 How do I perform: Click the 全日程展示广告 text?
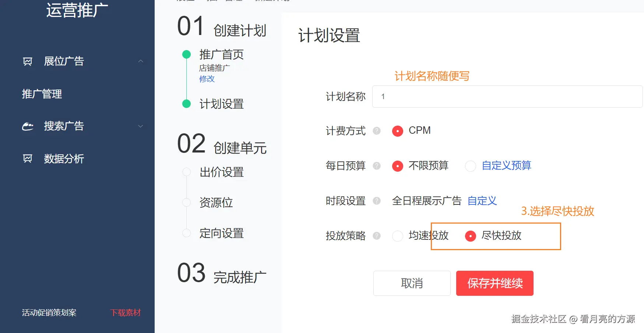pos(427,201)
